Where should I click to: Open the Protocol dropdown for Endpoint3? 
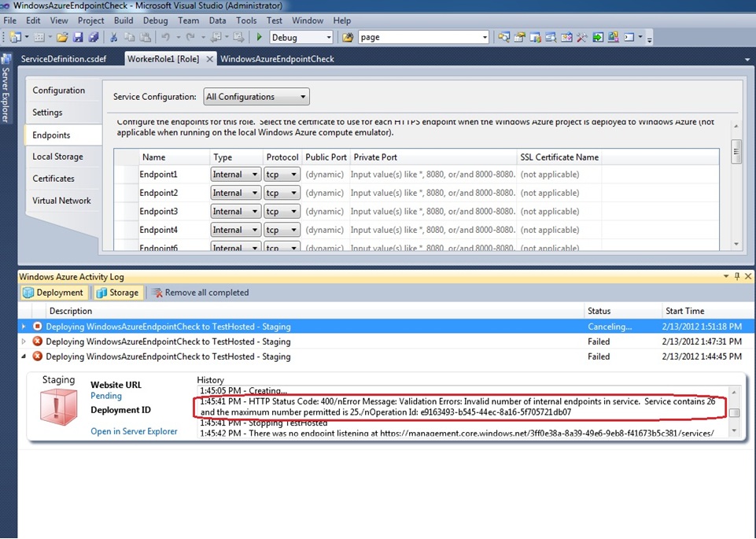282,211
